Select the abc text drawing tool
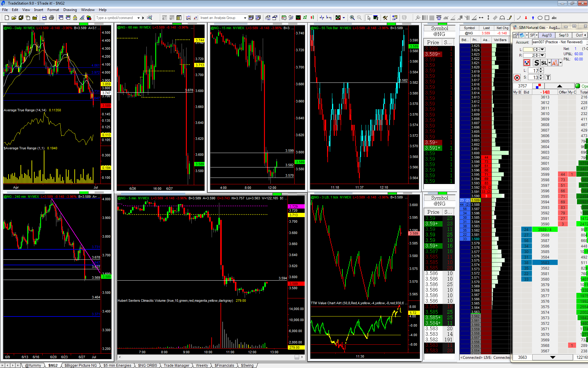 tap(554, 18)
